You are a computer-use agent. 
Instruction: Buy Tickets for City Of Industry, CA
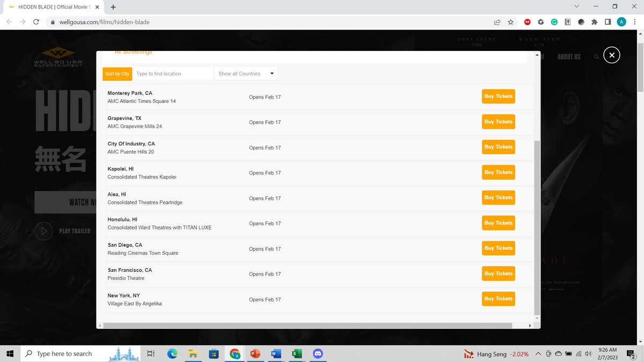pos(499,147)
